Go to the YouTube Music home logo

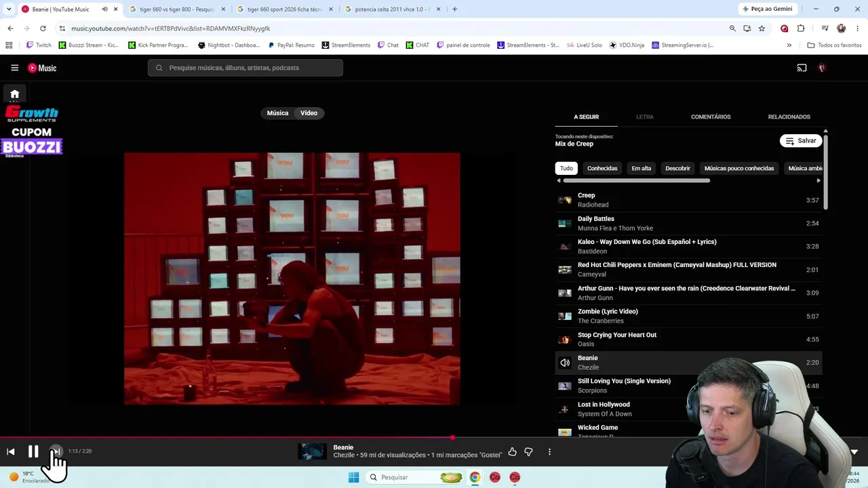coord(42,68)
